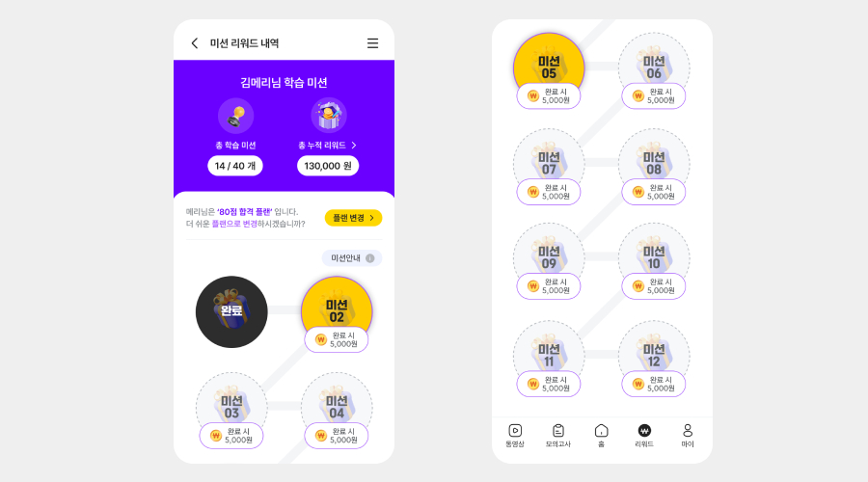Select the yellow 미션 02 circle
The image size is (868, 482).
(x=337, y=309)
